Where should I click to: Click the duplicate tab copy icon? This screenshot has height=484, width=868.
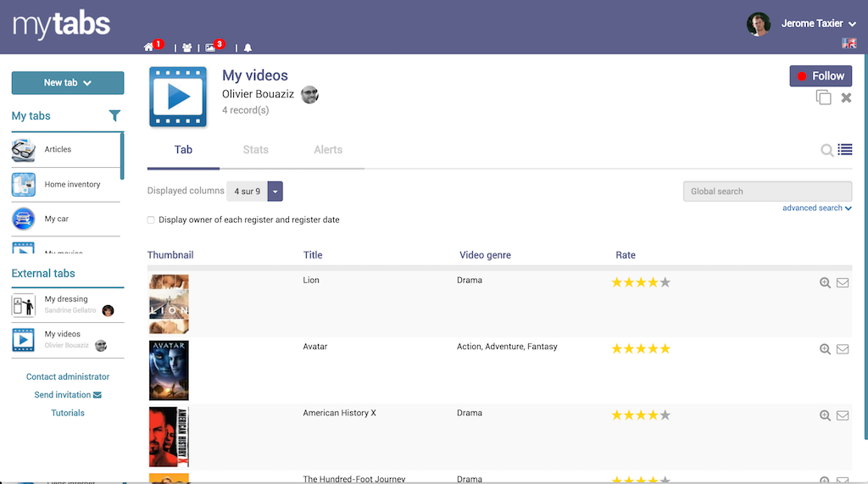(824, 97)
